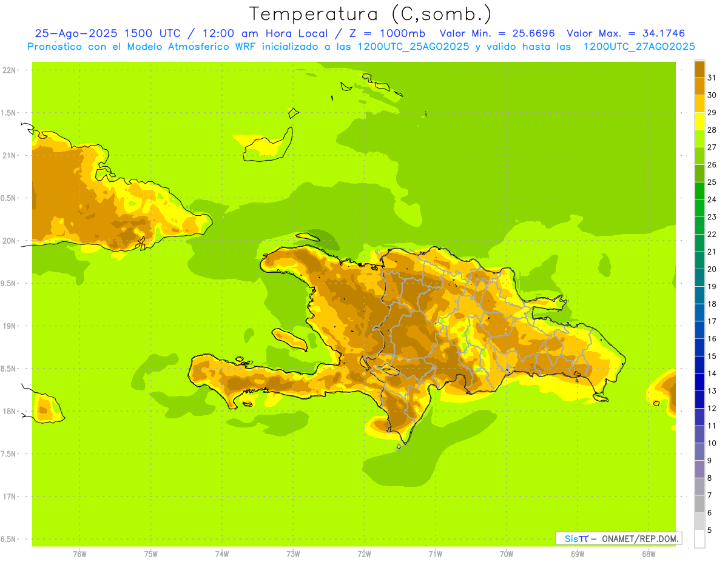The image size is (728, 562).
Task: Click the '73W' longitude axis label
Action: point(293,554)
